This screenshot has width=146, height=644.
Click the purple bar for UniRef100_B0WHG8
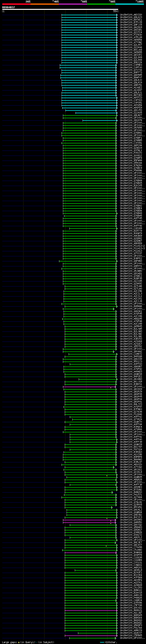click(91, 553)
